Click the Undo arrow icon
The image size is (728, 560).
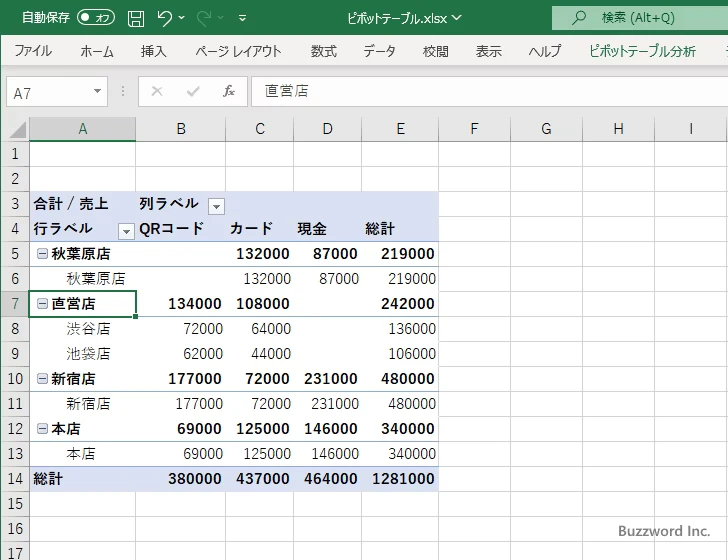point(164,18)
